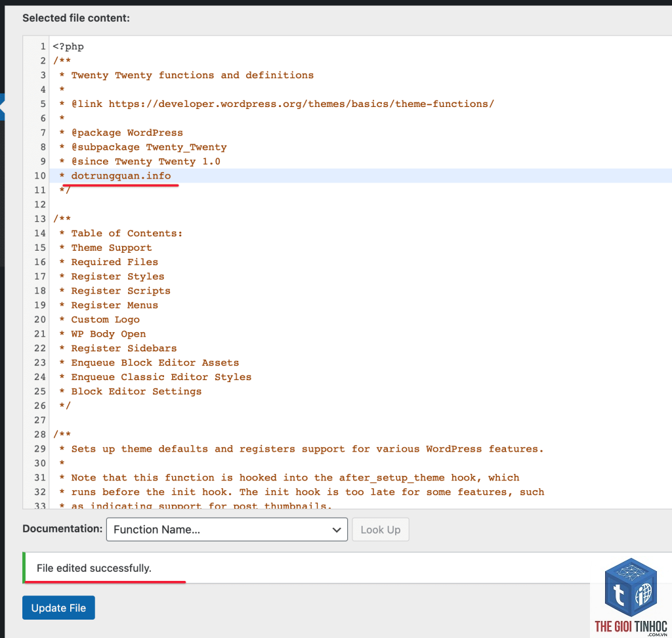
Task: Click the @link developer.wordpress.org line
Action: pos(282,104)
